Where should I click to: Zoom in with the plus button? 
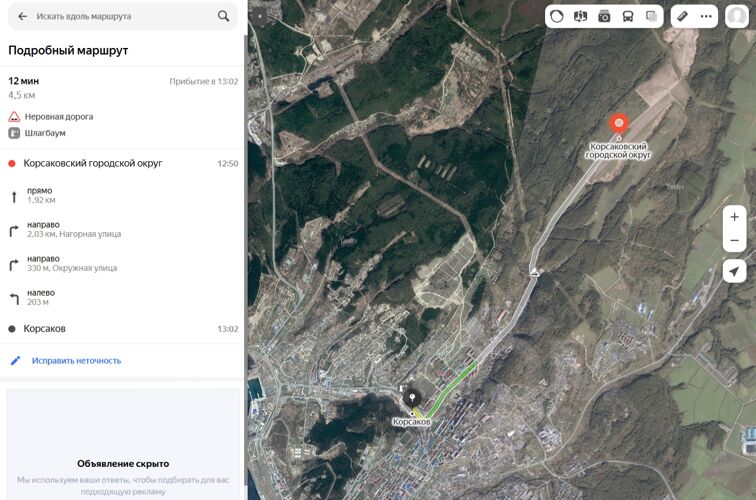(x=734, y=217)
